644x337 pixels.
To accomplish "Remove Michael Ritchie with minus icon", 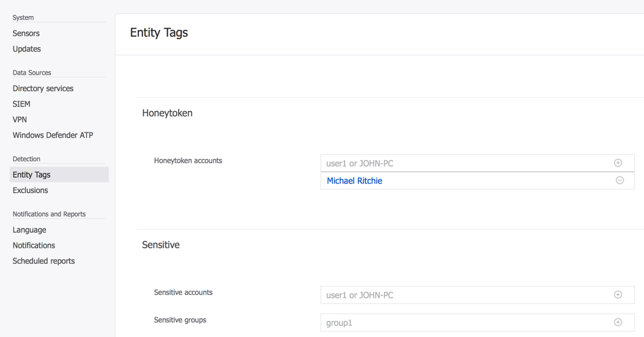I will click(x=619, y=180).
